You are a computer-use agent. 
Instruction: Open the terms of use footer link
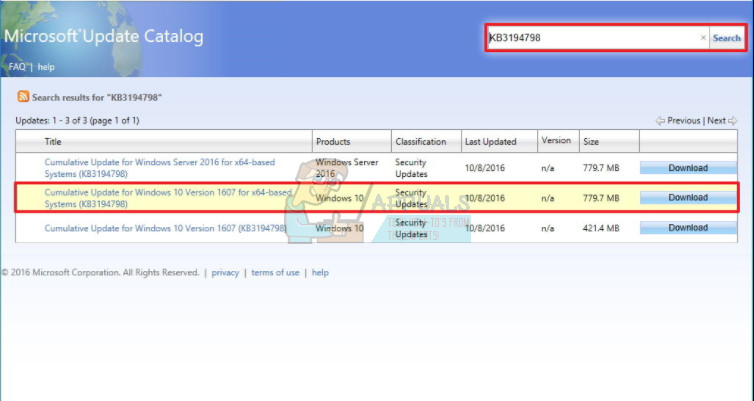(275, 273)
